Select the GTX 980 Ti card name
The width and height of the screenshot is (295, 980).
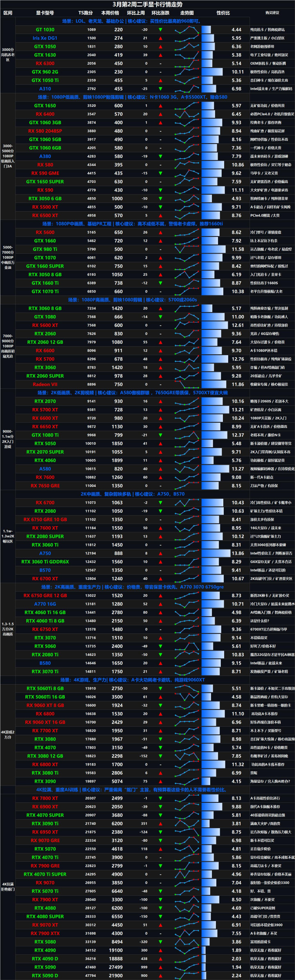coord(45,250)
